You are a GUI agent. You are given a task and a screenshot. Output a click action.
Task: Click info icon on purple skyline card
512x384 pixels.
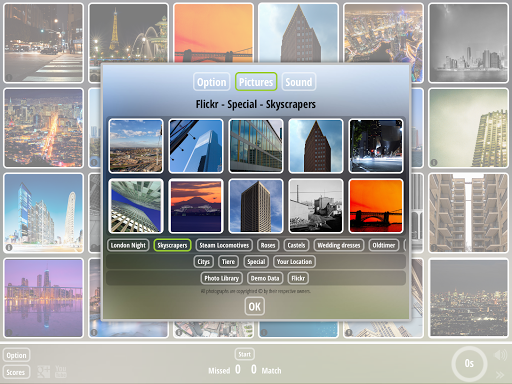(9, 332)
